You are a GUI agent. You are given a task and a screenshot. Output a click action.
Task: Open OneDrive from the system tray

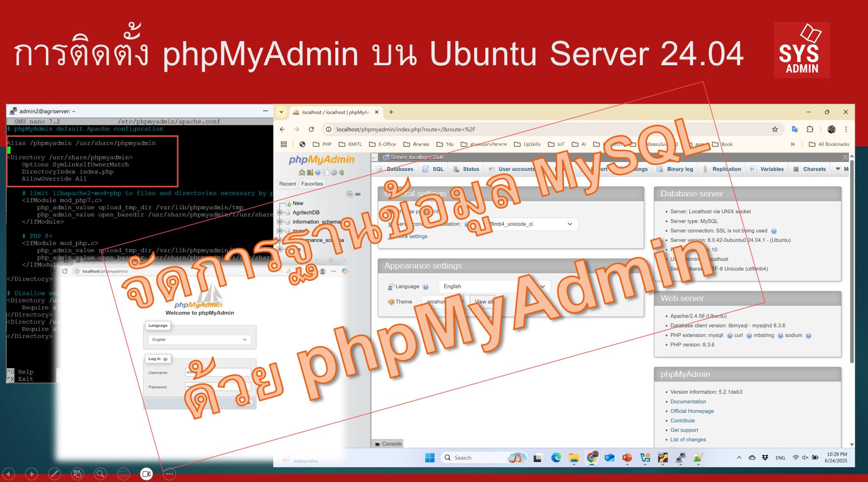[x=752, y=457]
